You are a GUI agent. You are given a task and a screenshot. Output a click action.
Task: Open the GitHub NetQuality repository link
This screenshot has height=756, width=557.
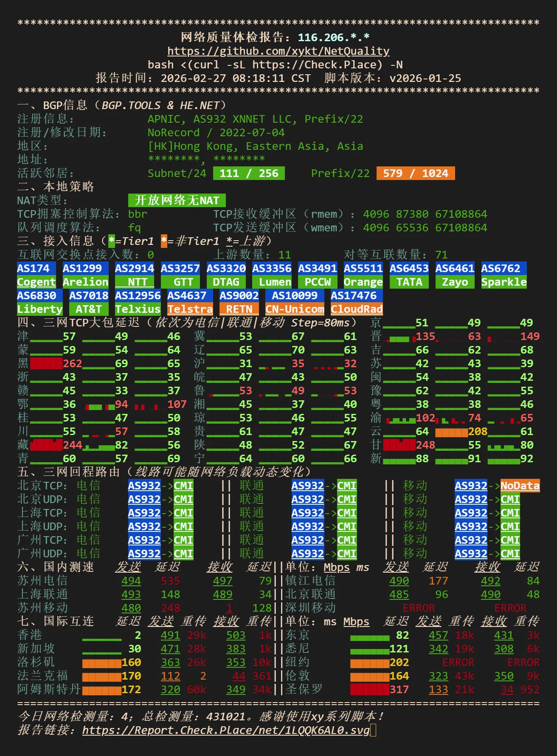pyautogui.click(x=278, y=51)
